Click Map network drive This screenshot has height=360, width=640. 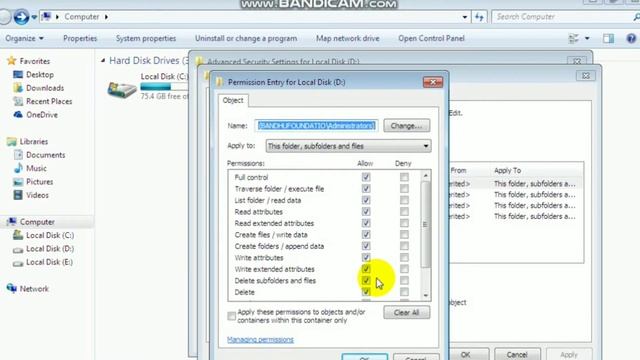347,38
